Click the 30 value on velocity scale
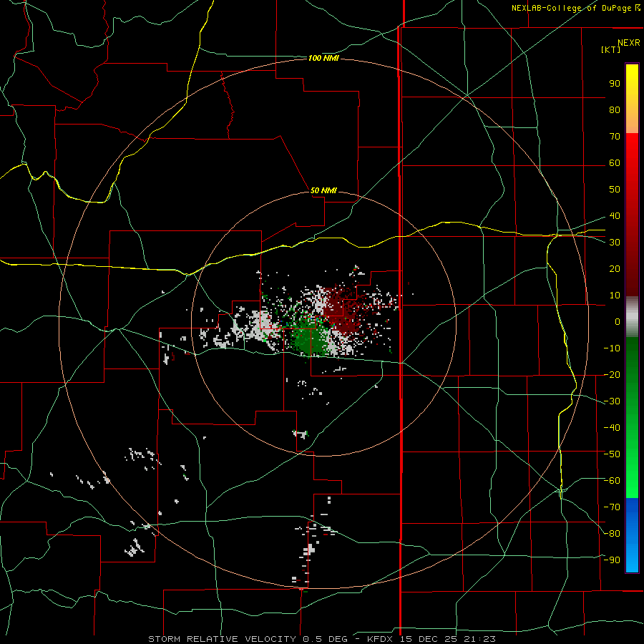This screenshot has height=644, width=644. 615,243
